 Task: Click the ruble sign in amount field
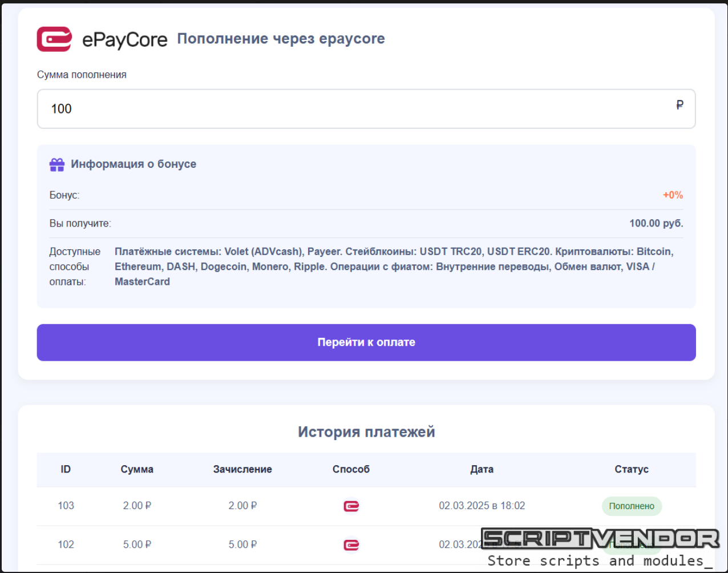pos(680,105)
